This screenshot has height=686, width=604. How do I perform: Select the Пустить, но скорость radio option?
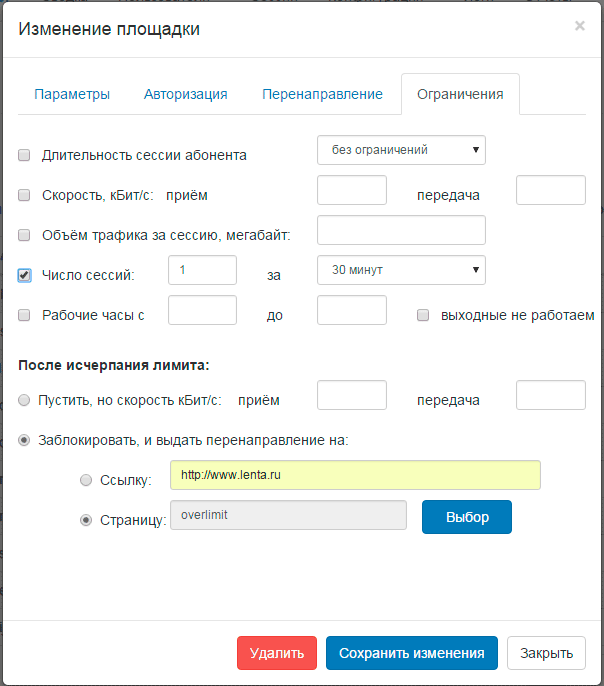click(x=24, y=400)
